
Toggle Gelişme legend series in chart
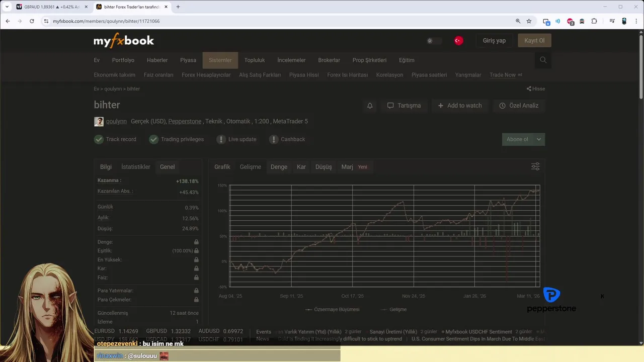pyautogui.click(x=394, y=310)
